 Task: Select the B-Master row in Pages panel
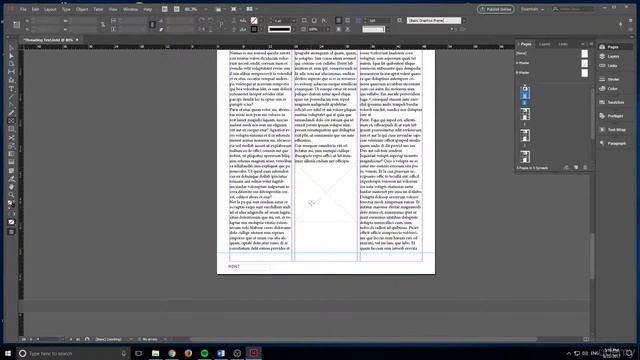click(552, 73)
